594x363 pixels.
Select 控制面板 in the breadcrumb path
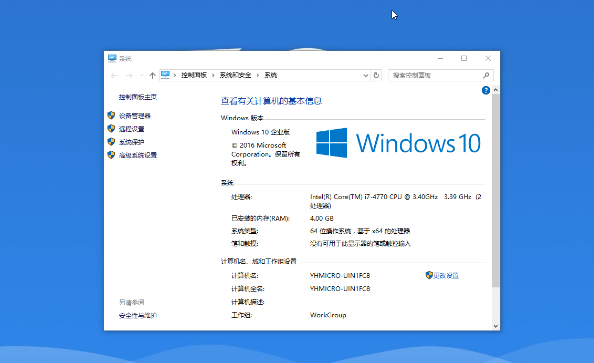click(x=194, y=75)
